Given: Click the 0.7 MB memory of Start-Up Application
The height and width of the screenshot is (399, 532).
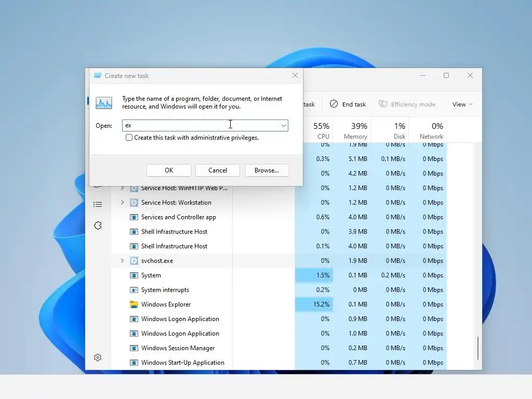Looking at the screenshot, I should click(357, 362).
